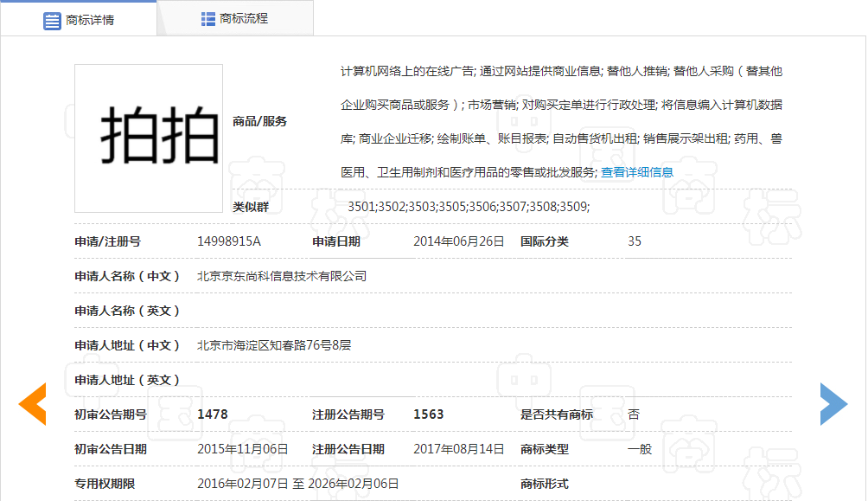Go to previous trademark with orange arrow

tap(33, 404)
